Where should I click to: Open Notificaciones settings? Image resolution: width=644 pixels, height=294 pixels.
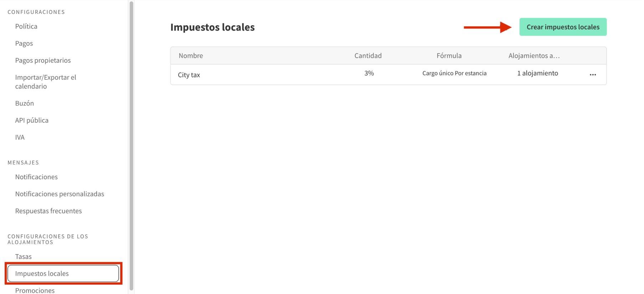click(36, 177)
